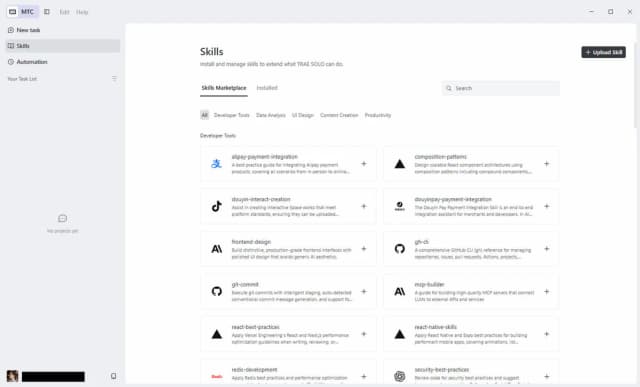Add the git-commit skill with its plus icon
Screen dimensions: 640x387
point(364,291)
